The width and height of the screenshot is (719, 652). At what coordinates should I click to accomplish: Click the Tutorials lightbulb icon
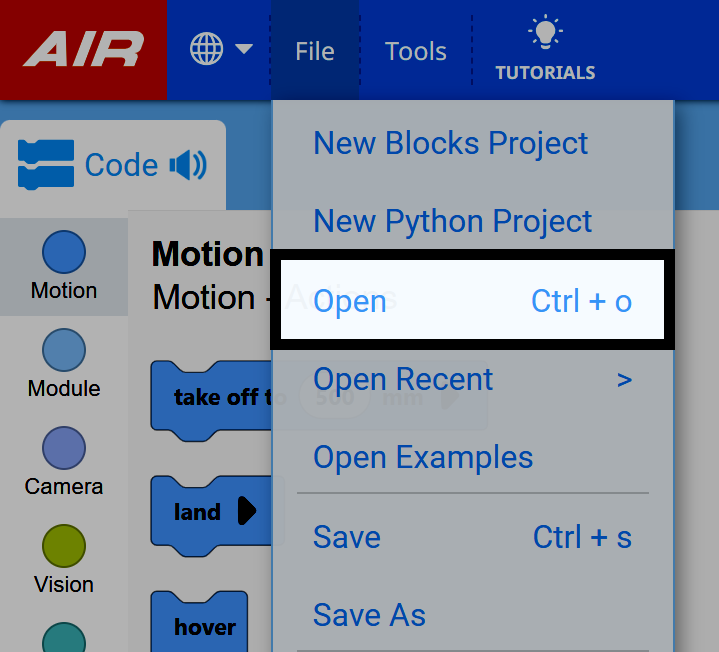click(545, 32)
